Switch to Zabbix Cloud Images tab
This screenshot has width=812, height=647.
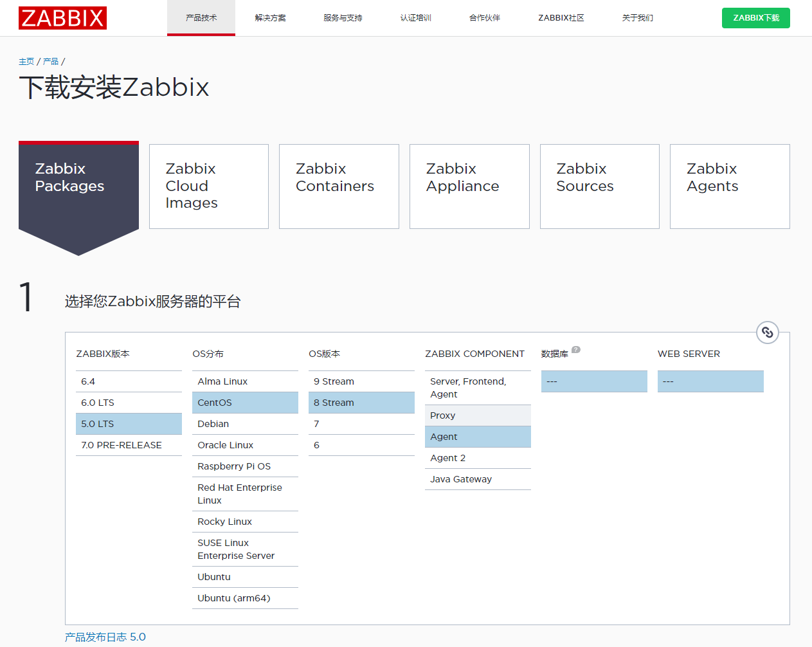tap(208, 187)
